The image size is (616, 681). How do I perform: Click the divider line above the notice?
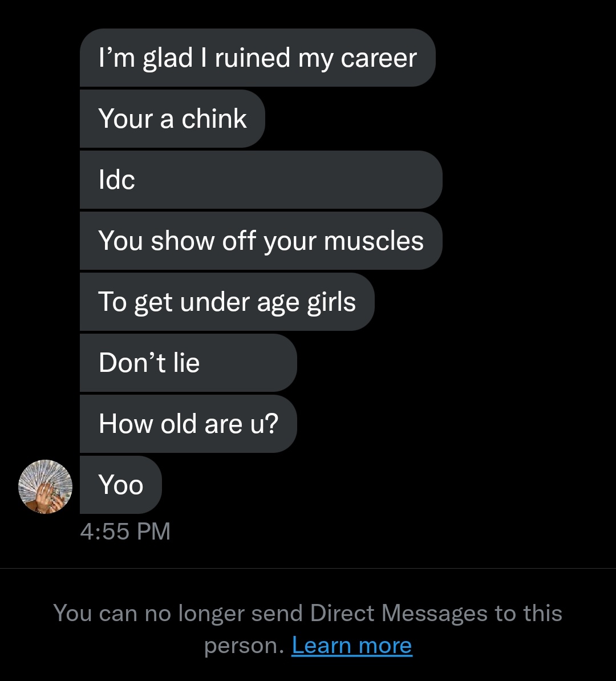(308, 568)
